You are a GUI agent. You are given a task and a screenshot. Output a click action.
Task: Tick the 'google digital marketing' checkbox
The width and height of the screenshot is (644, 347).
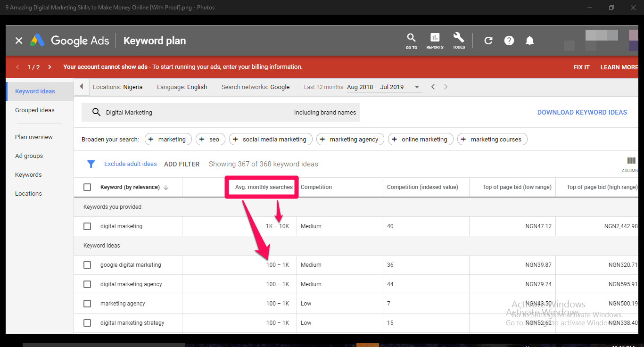[x=87, y=265]
